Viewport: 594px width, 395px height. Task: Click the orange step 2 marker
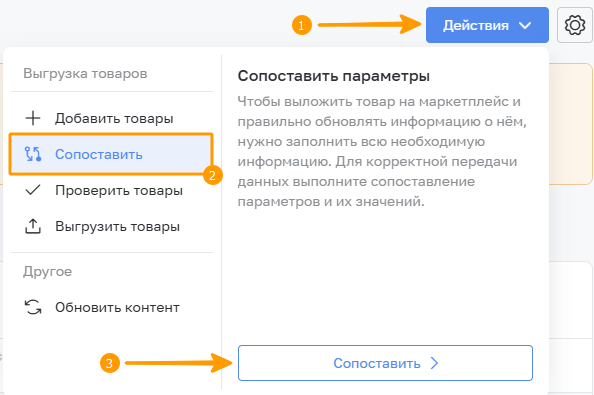click(x=213, y=175)
